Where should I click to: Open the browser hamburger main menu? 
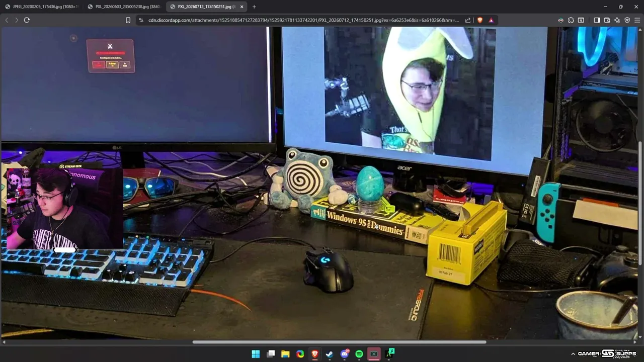point(637,20)
